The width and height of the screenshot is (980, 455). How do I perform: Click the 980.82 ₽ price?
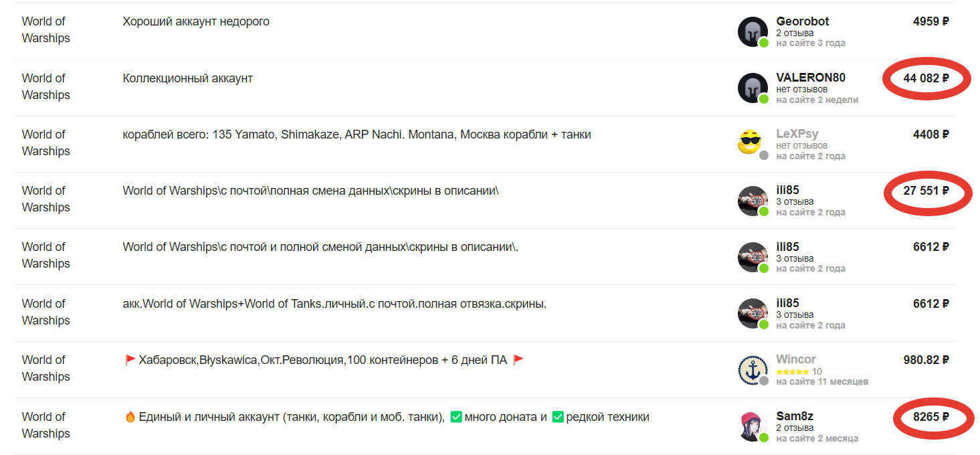926,360
